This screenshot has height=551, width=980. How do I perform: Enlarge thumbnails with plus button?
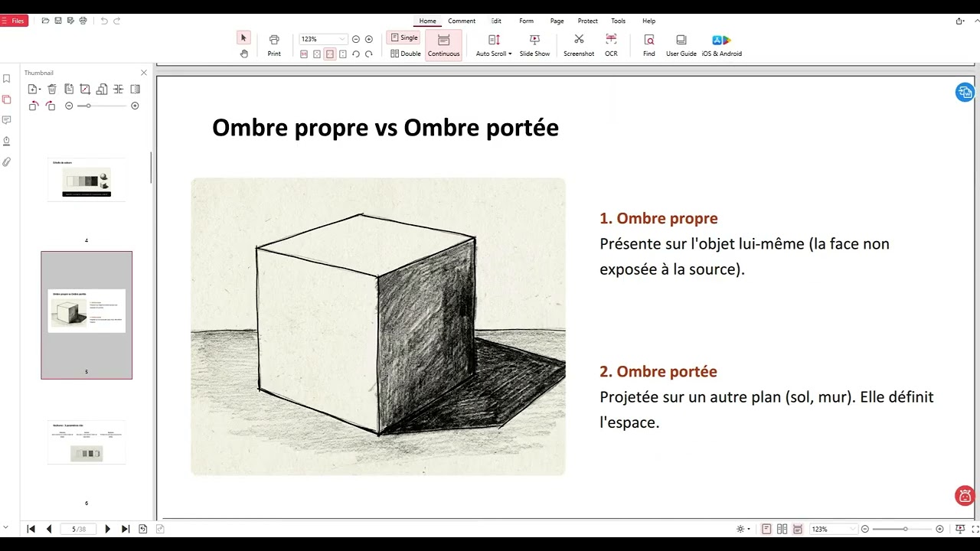coord(135,106)
